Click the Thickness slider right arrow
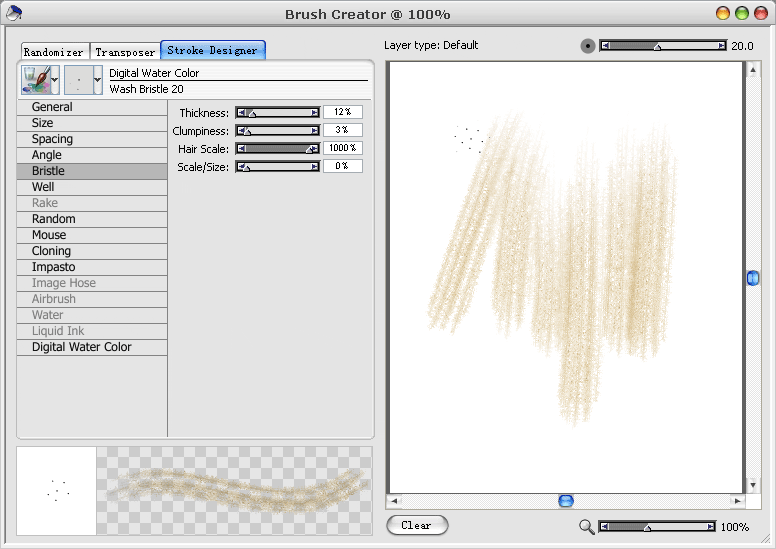 tap(315, 113)
